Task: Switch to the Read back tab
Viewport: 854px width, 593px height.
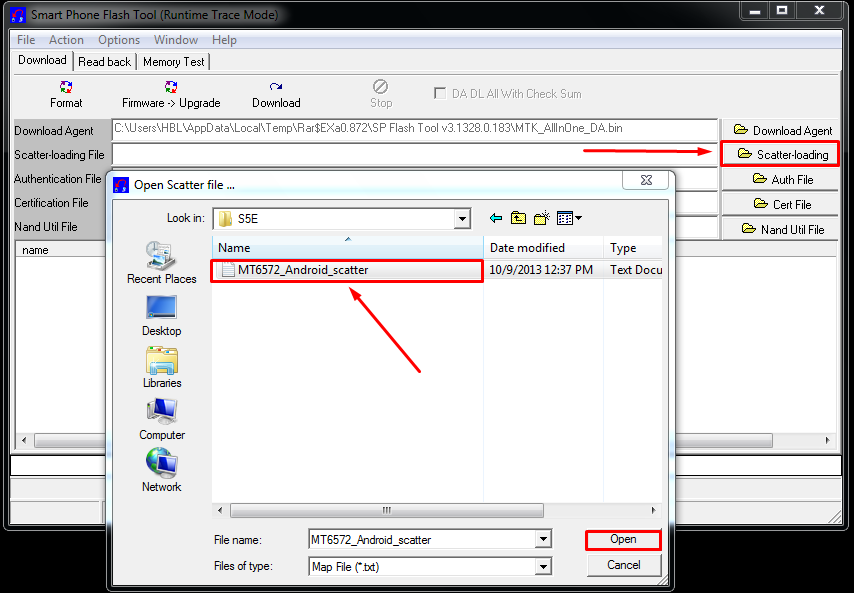Action: 105,62
